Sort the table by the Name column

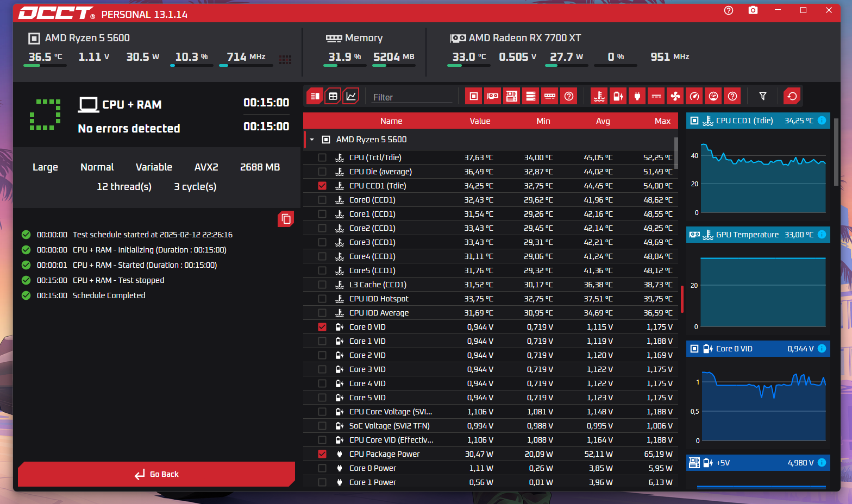click(391, 121)
